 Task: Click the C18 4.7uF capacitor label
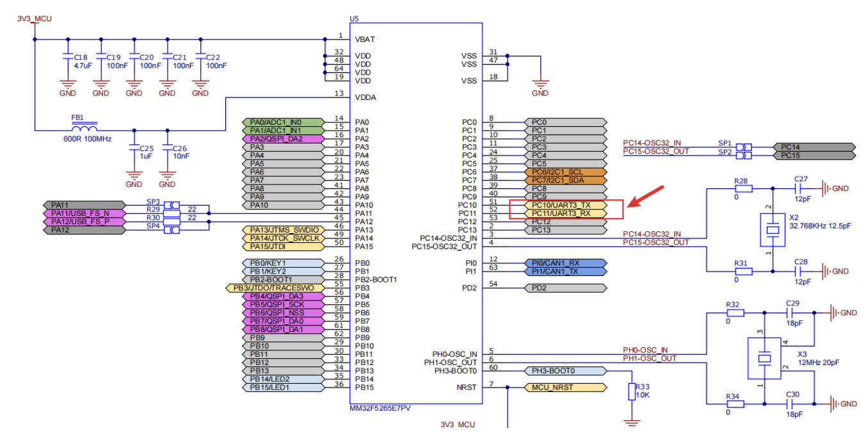click(x=84, y=61)
